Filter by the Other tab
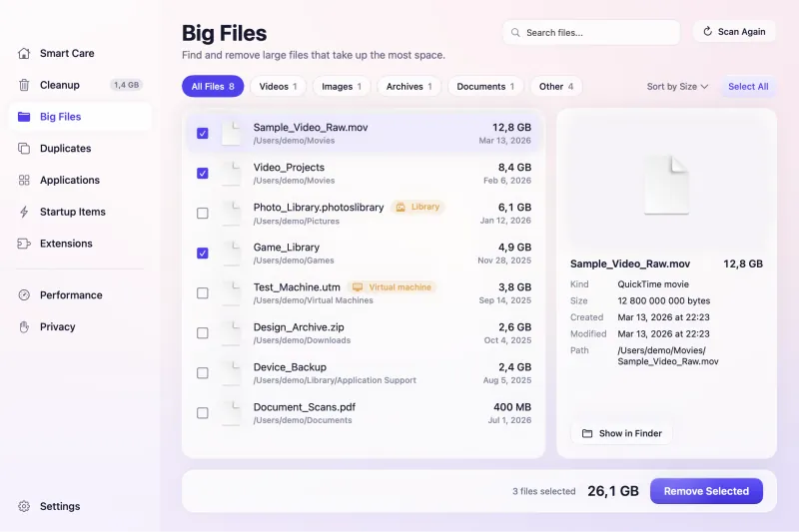The height and width of the screenshot is (532, 799). [x=556, y=87]
